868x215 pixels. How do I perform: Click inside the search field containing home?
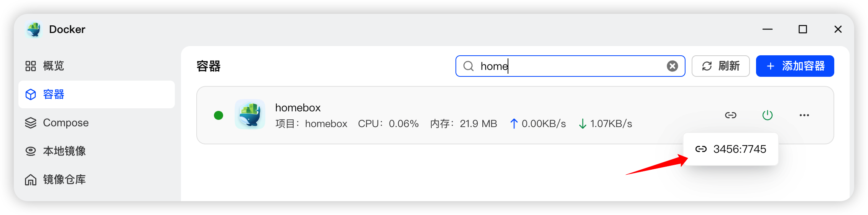[x=567, y=66]
